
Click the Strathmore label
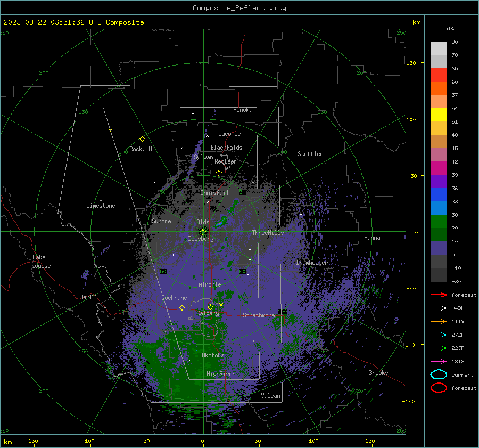[259, 315]
